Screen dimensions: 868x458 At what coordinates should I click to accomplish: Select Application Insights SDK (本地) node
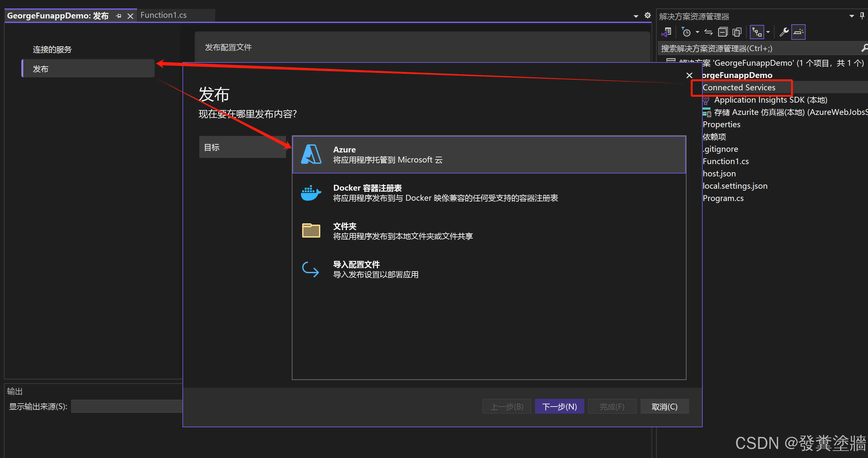click(x=771, y=100)
